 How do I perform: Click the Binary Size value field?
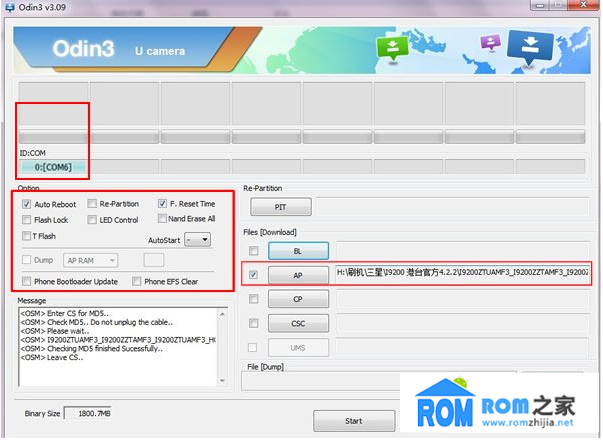pyautogui.click(x=88, y=414)
